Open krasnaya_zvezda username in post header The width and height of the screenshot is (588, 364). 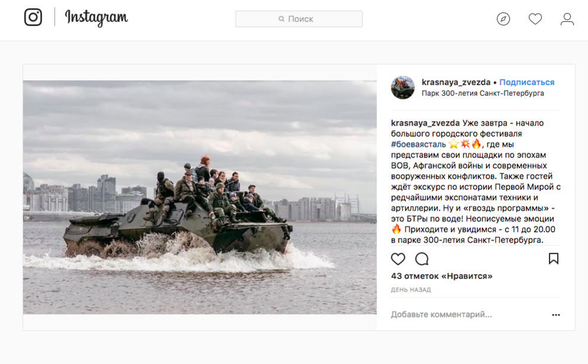tap(456, 82)
